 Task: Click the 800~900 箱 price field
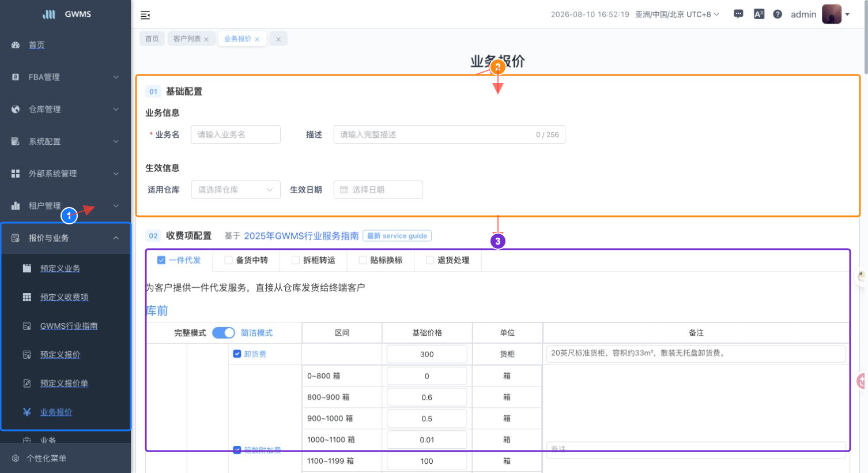coord(427,397)
